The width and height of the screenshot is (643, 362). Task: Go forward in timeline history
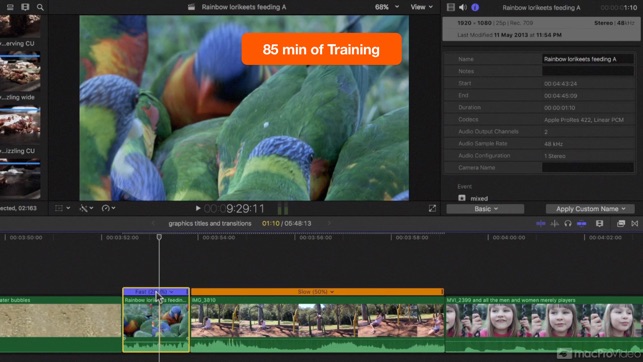point(329,223)
